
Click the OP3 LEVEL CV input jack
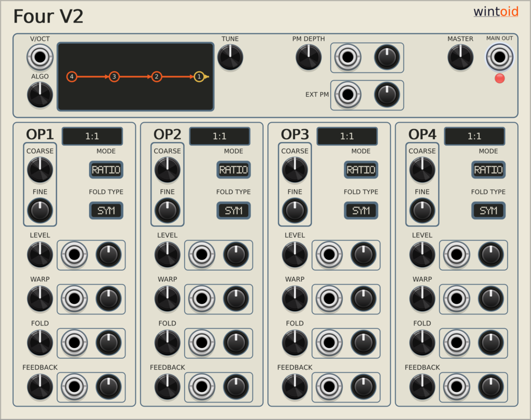(329, 255)
